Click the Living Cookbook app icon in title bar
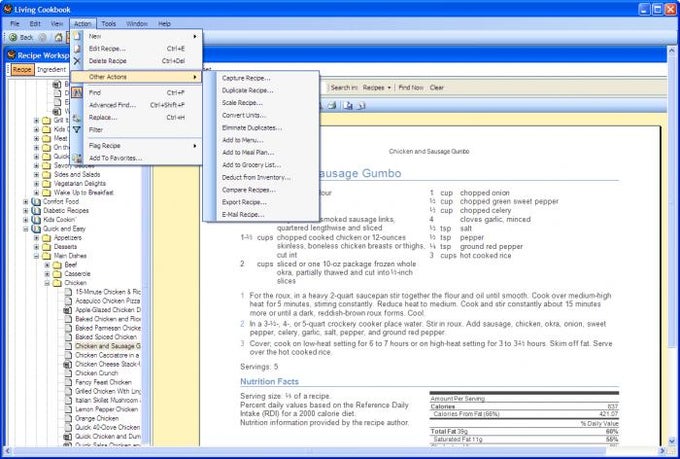 [x=7, y=9]
